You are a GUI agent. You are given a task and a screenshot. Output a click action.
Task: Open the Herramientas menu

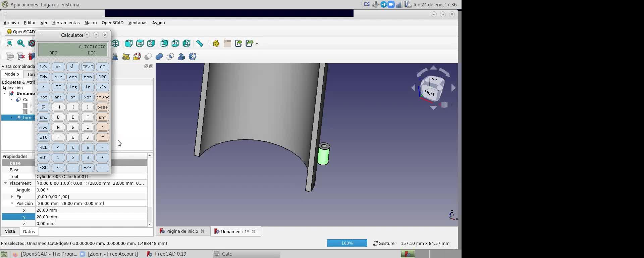point(66,23)
